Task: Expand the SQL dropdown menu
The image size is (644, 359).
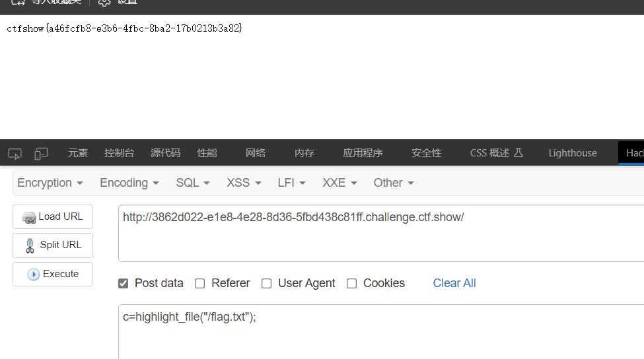Action: [193, 183]
